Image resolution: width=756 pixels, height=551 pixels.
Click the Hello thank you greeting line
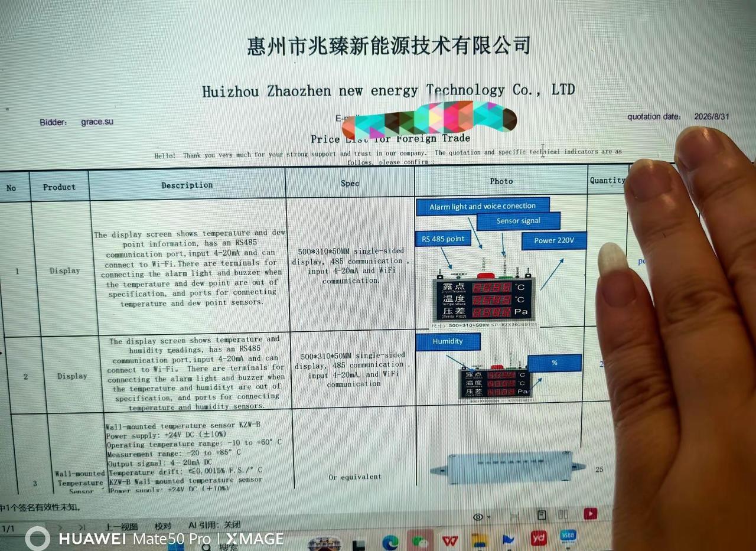coord(388,157)
